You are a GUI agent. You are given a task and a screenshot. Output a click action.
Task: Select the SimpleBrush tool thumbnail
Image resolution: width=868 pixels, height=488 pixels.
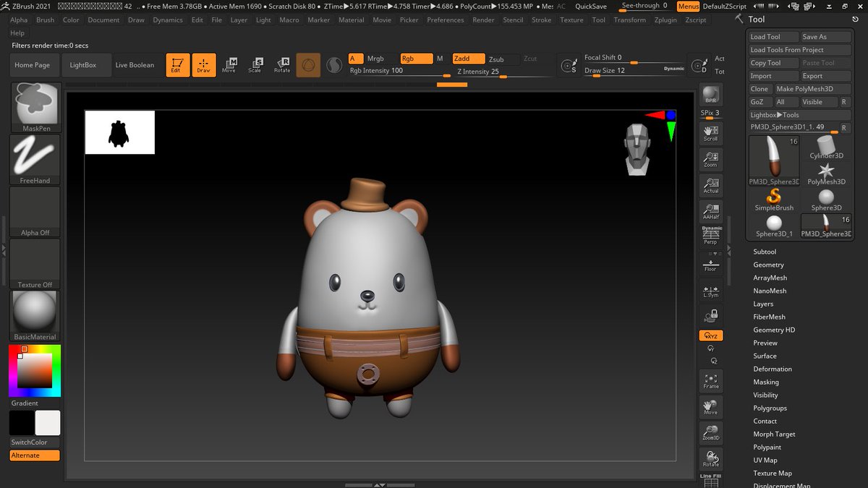(x=774, y=200)
